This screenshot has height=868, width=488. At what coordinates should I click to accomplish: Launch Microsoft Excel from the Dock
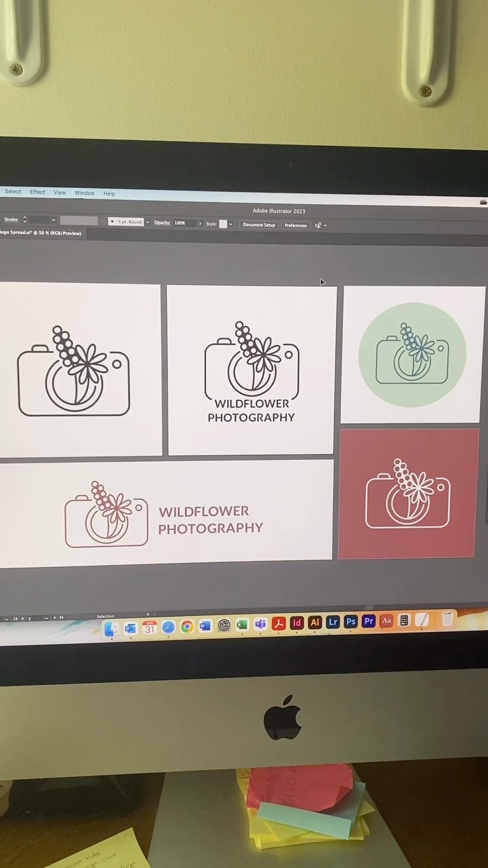point(242,625)
